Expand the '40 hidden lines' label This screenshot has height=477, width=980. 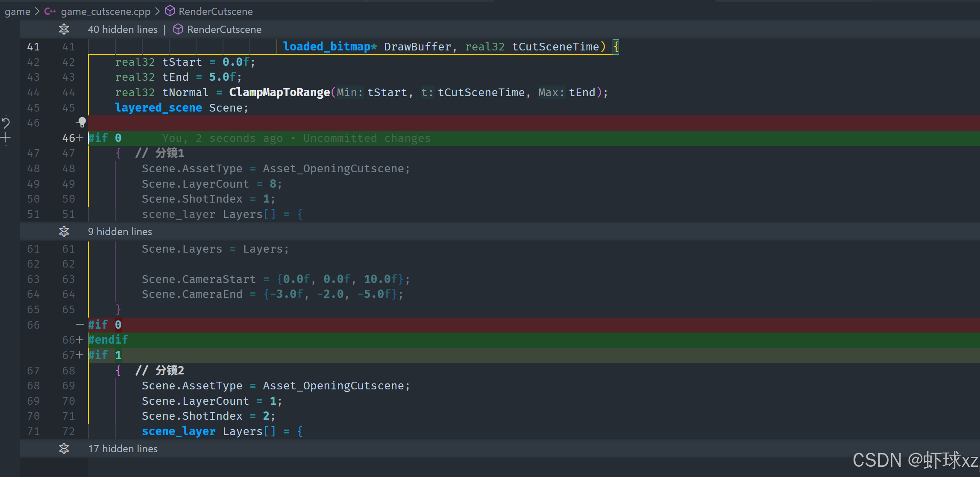pos(123,29)
